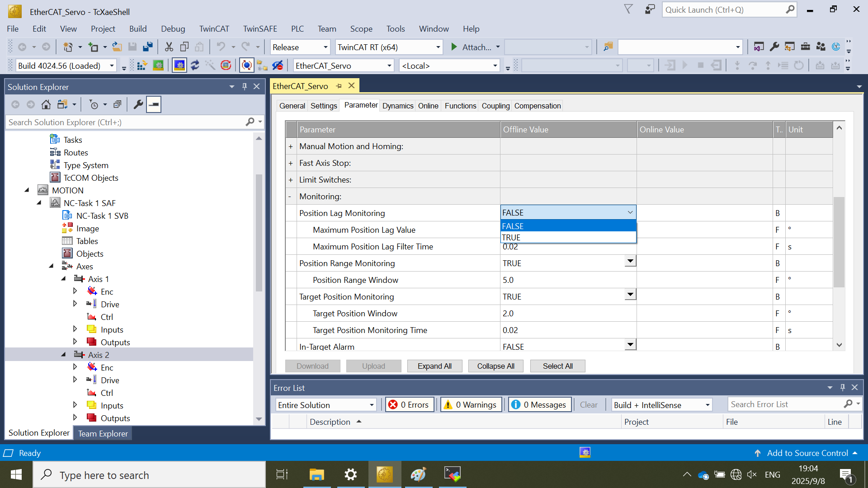Click the Activate Configuration toolbar icon
868x488 pixels.
coord(142,66)
